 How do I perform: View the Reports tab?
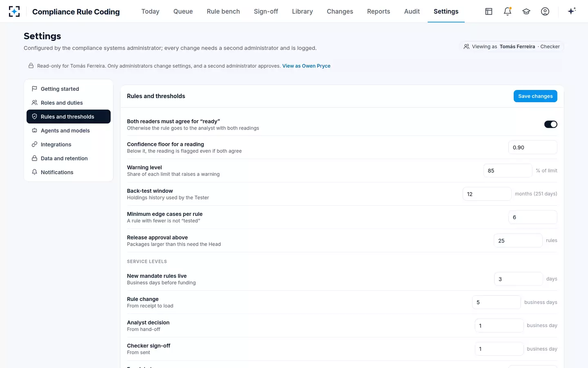379,11
